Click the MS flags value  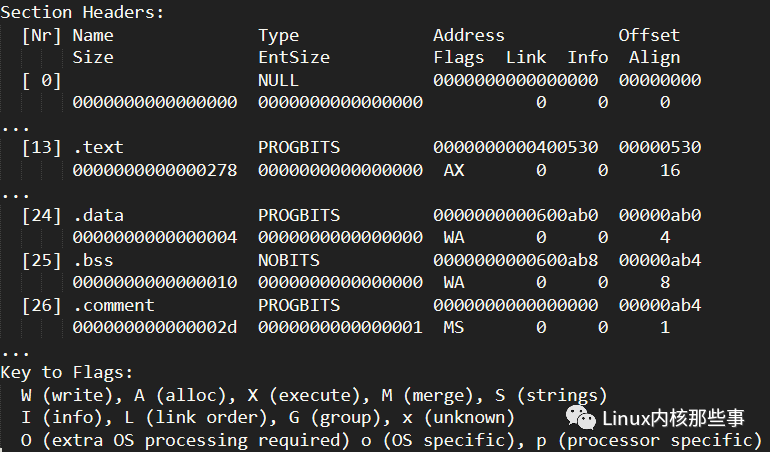click(x=454, y=327)
